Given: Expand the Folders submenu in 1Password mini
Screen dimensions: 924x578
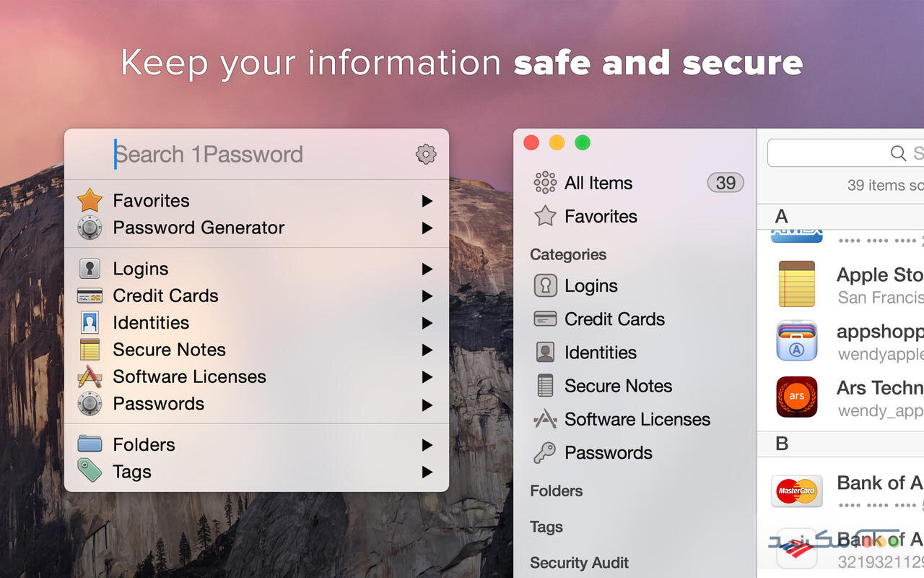Looking at the screenshot, I should click(x=427, y=444).
